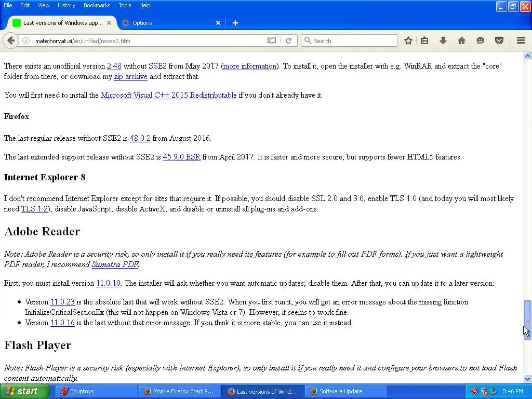This screenshot has height=399, width=532.
Task: Click the scrollbar up arrow
Action: (x=528, y=56)
